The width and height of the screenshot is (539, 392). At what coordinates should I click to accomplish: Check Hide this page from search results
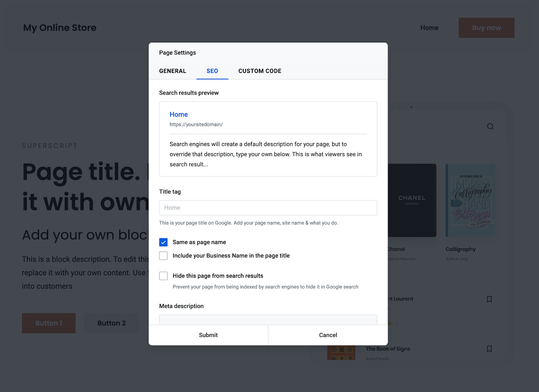[x=163, y=276]
